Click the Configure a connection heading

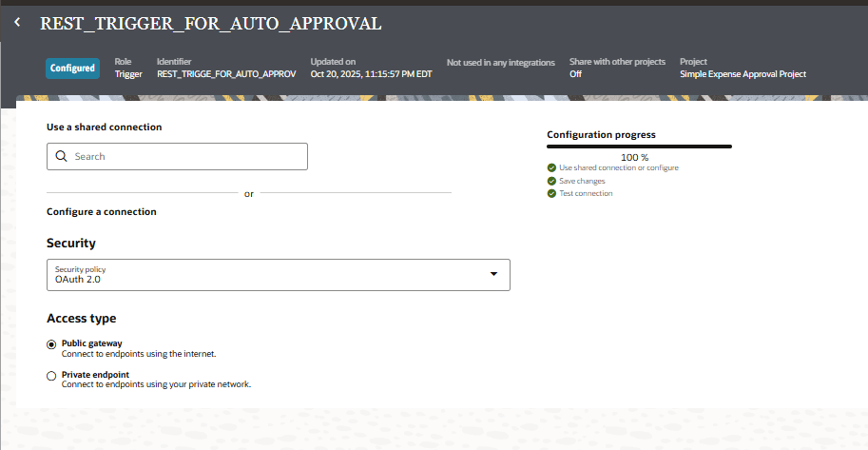pyautogui.click(x=102, y=212)
